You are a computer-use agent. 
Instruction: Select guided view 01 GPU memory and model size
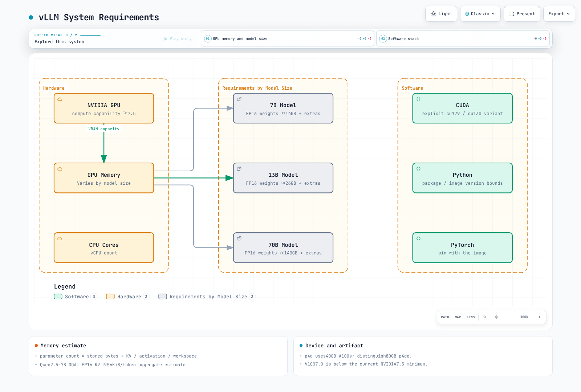point(288,38)
